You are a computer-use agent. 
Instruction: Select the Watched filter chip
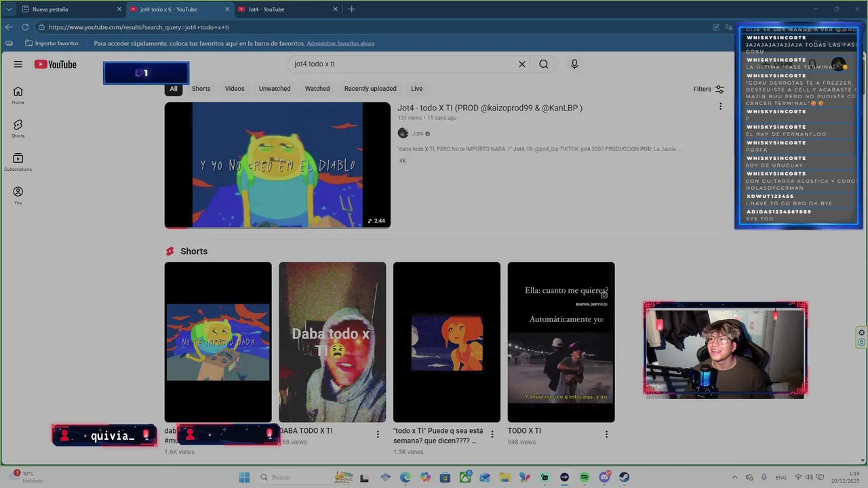pos(317,89)
